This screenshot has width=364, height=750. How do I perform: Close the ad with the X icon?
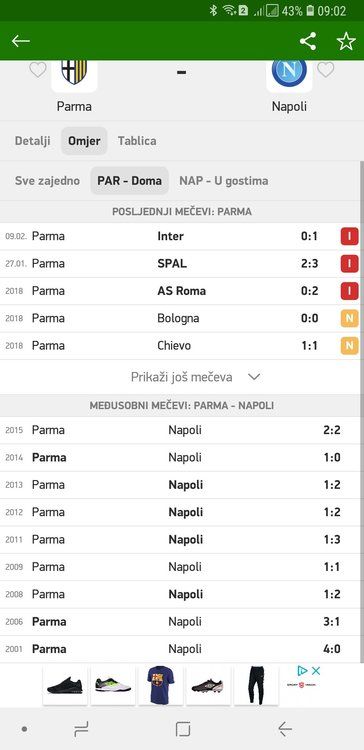[x=316, y=671]
